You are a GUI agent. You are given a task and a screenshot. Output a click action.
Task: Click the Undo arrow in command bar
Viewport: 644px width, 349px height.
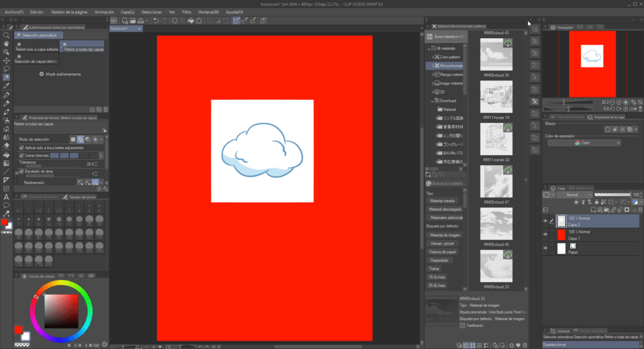click(x=156, y=21)
